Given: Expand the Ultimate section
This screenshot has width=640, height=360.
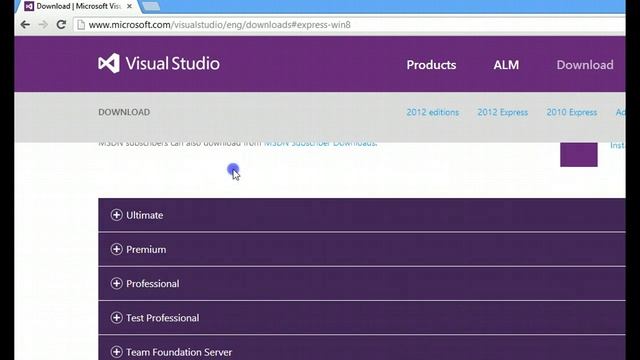Looking at the screenshot, I should (362, 215).
